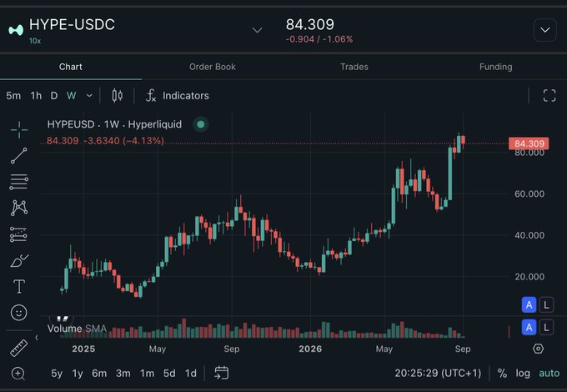Viewport: 567px width, 392px height.
Task: Click the HYPE-USDC pair name
Action: pos(72,24)
